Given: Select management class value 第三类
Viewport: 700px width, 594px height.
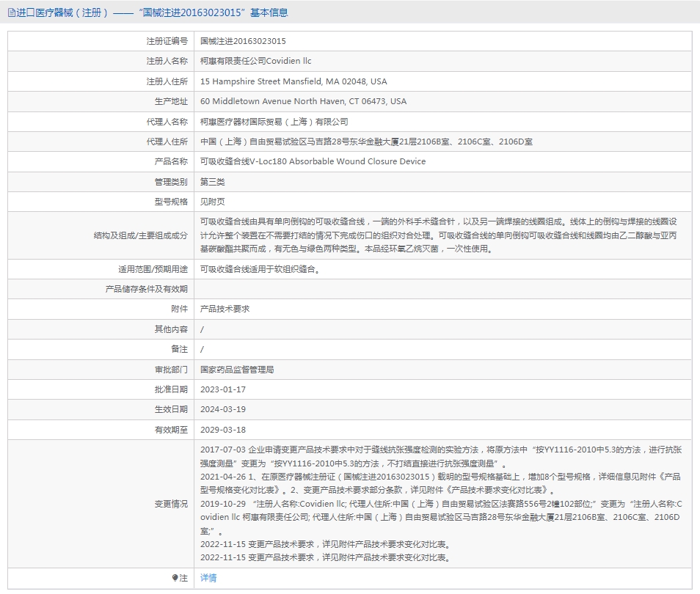Looking at the screenshot, I should click(213, 182).
